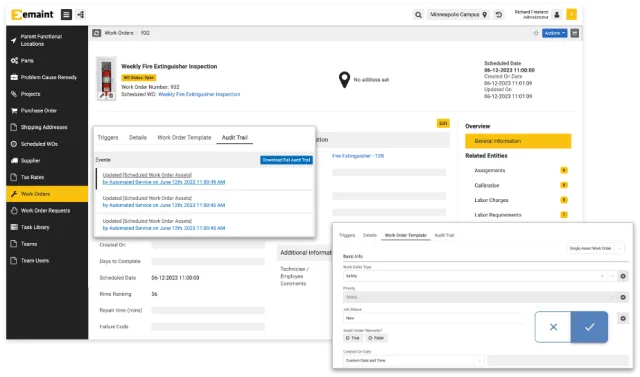Select the Audit Trail tab in upper panel
This screenshot has height=377, width=640.
[235, 137]
